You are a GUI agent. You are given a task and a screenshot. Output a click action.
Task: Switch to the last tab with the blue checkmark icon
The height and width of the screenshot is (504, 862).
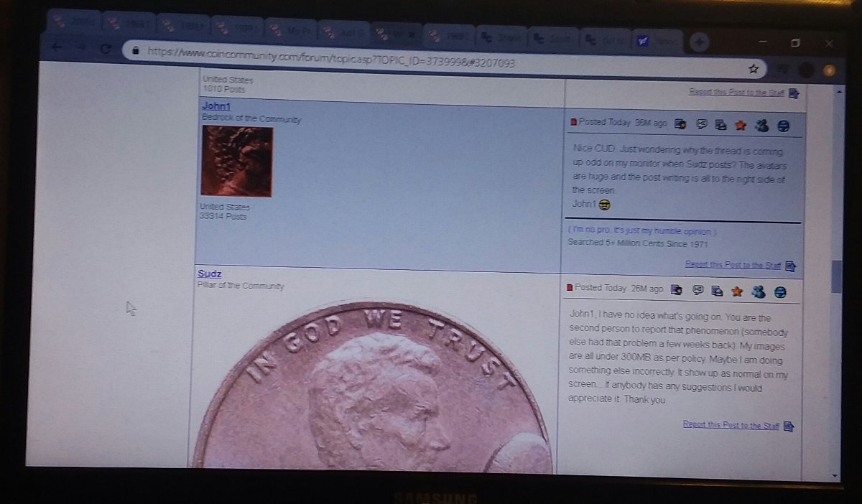click(656, 41)
